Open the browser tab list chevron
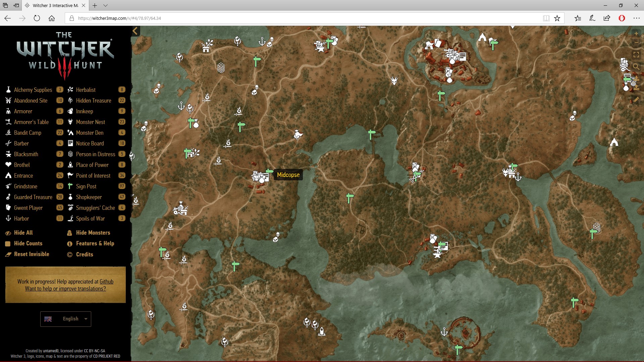Image resolution: width=644 pixels, height=362 pixels. pyautogui.click(x=106, y=5)
